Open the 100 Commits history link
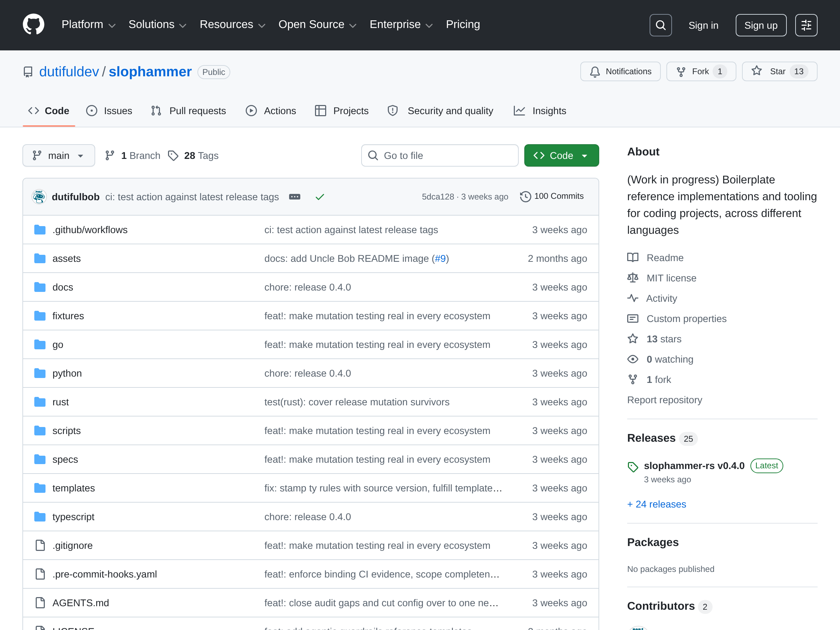The image size is (840, 630). pos(552,196)
